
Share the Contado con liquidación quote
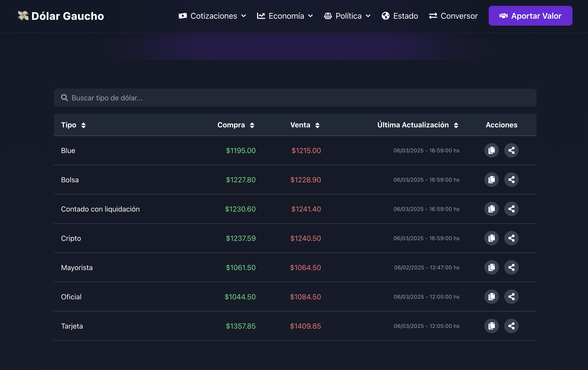click(511, 209)
